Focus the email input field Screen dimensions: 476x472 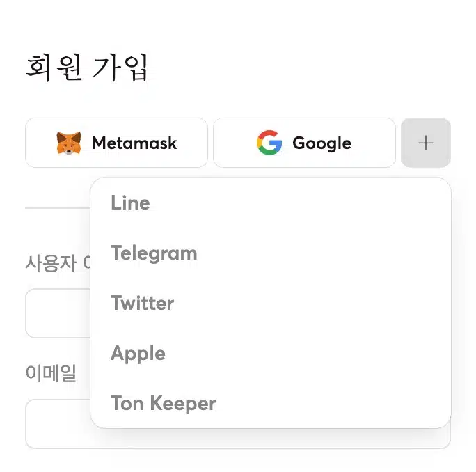click(x=58, y=423)
